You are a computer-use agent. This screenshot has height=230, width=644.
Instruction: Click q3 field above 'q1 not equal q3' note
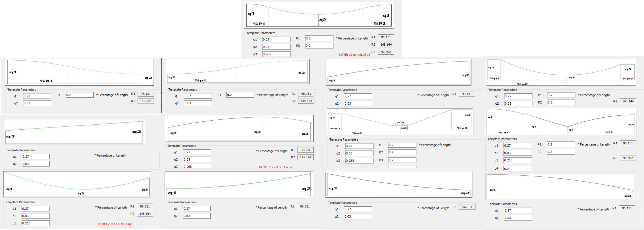pos(276,54)
